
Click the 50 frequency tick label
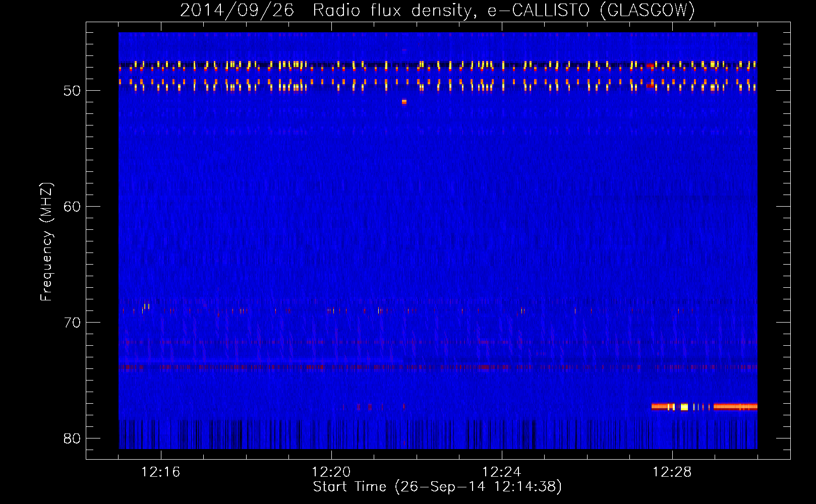point(72,91)
